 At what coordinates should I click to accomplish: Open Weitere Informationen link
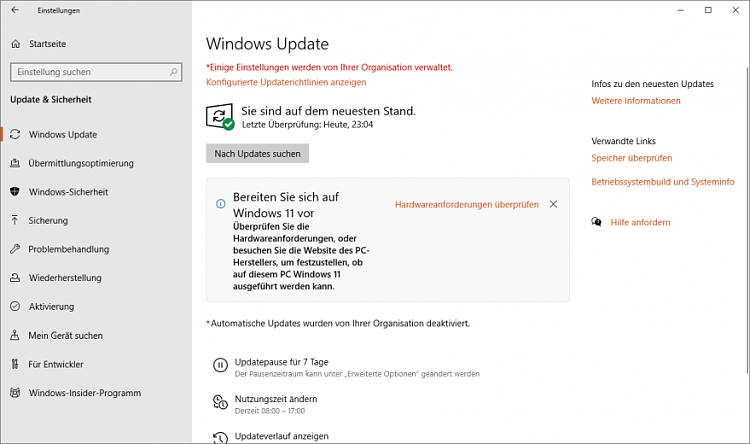[636, 100]
